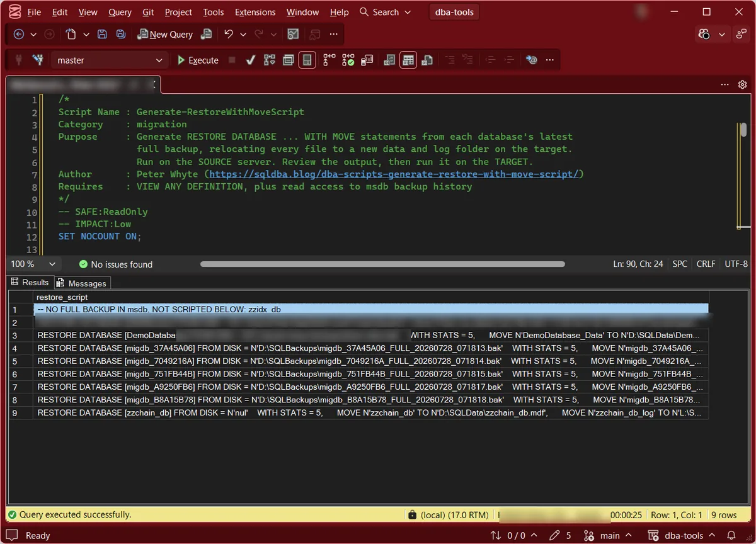Screen dimensions: 756x544
Task: Save the current file
Action: coord(102,35)
